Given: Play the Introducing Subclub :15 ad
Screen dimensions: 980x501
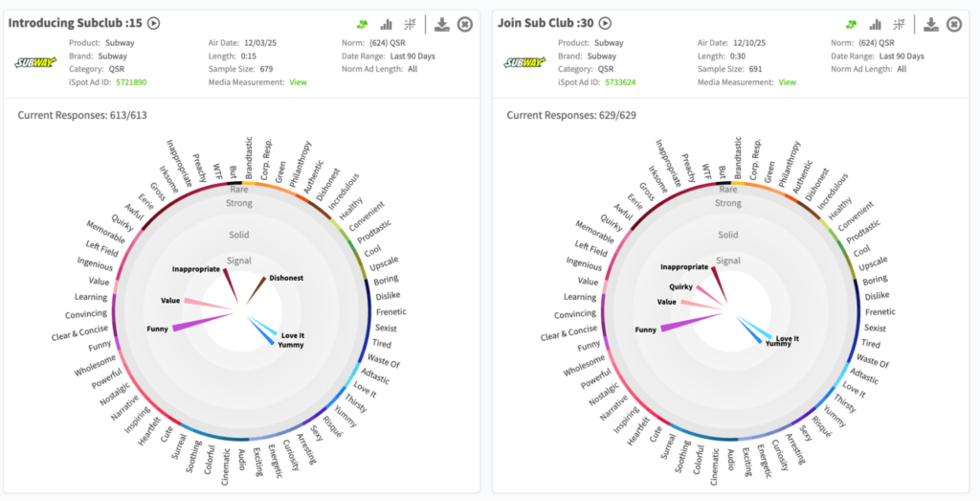Looking at the screenshot, I should point(153,24).
